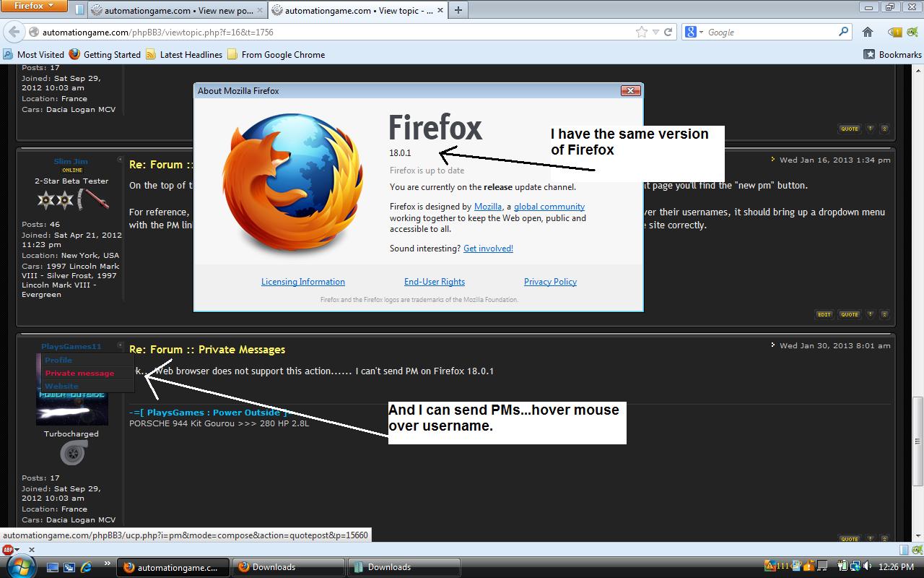Click the search magnifier icon in Google box
924x578 pixels.
pos(843,32)
